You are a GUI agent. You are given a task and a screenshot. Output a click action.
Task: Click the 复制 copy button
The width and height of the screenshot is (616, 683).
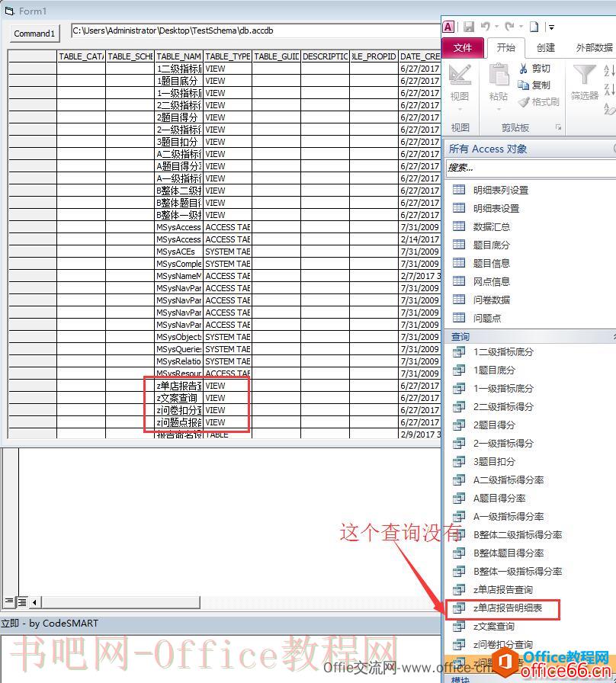tap(534, 85)
